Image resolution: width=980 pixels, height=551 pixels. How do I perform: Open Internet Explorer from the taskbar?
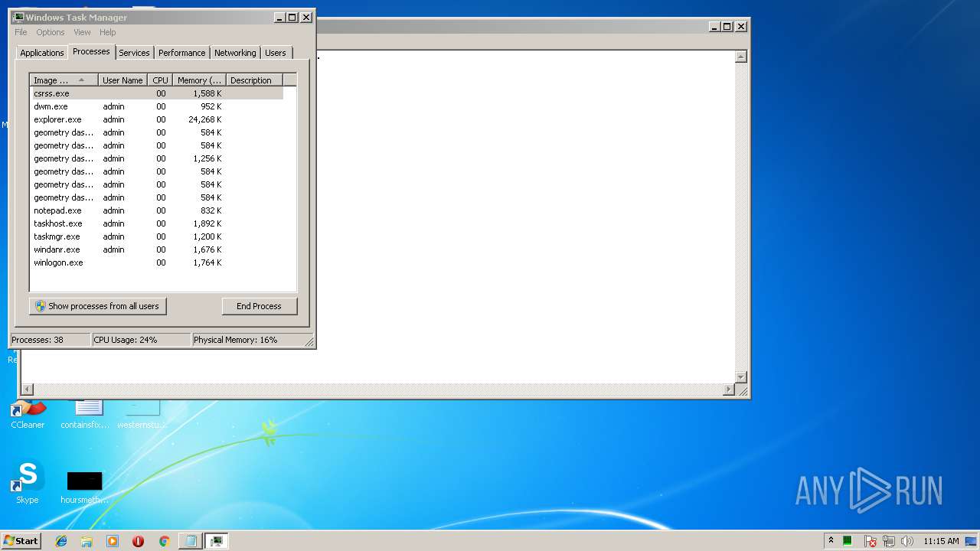coord(61,541)
